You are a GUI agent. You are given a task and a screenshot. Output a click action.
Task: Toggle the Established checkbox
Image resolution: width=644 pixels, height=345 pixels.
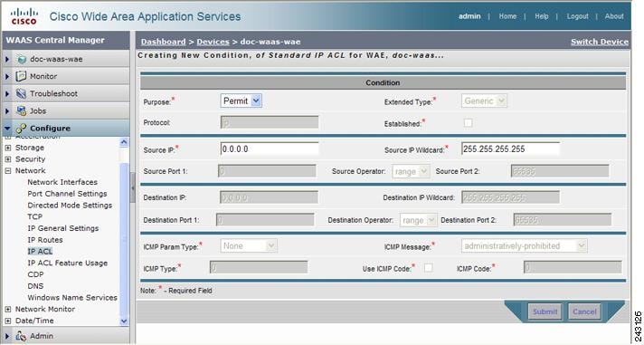[468, 122]
